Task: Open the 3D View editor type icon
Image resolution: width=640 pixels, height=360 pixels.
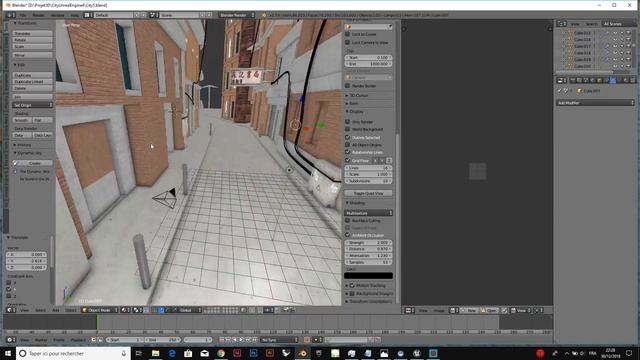Action: (x=11, y=310)
